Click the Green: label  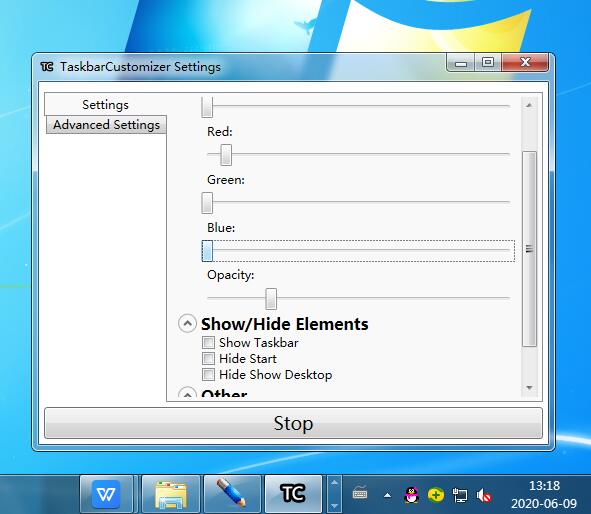point(226,180)
